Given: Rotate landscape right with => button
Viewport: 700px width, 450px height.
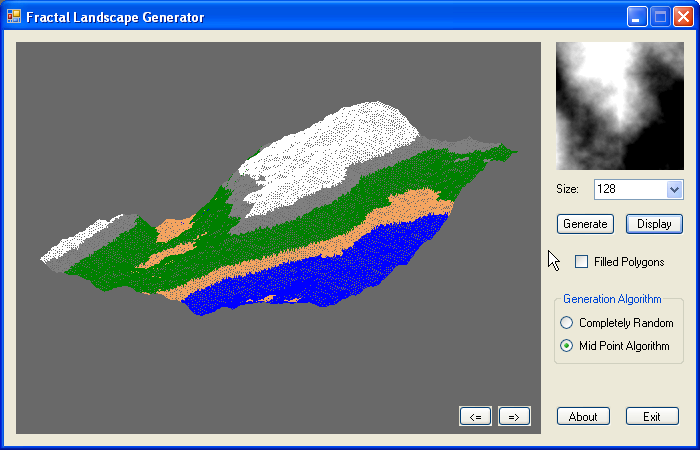Looking at the screenshot, I should click(x=514, y=417).
